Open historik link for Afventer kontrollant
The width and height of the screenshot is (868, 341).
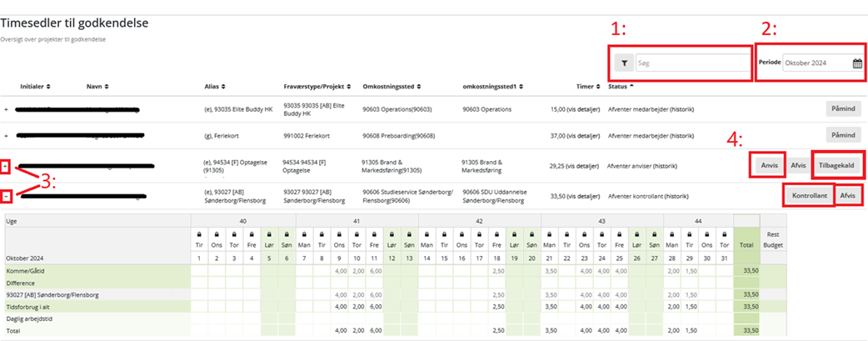pyautogui.click(x=679, y=197)
